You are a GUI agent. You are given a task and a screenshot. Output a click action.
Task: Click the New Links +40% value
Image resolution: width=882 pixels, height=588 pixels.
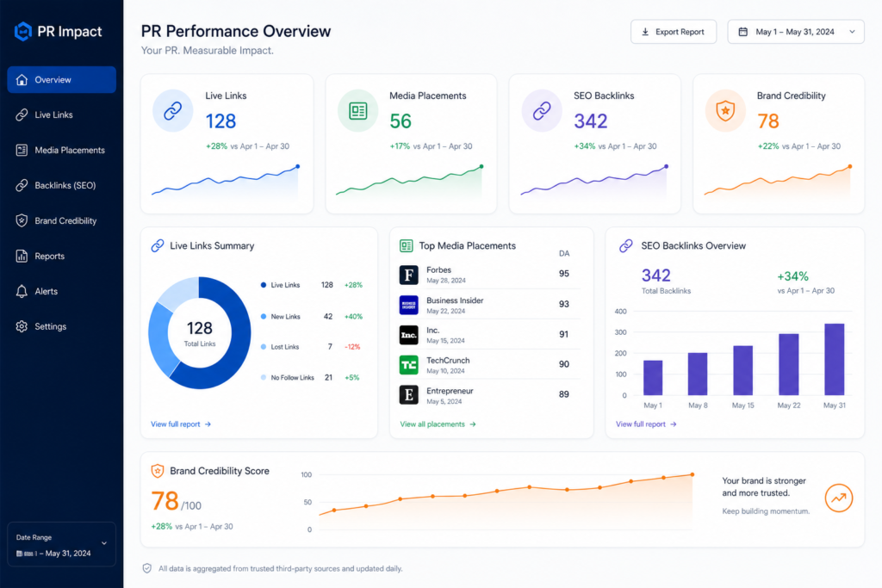click(353, 317)
